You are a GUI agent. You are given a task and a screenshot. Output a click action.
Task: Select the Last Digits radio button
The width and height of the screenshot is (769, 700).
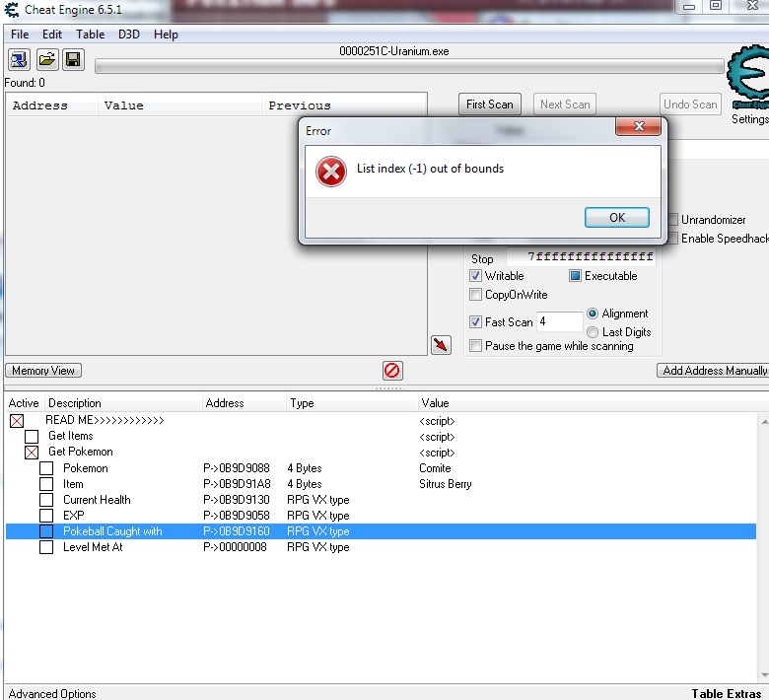[593, 332]
